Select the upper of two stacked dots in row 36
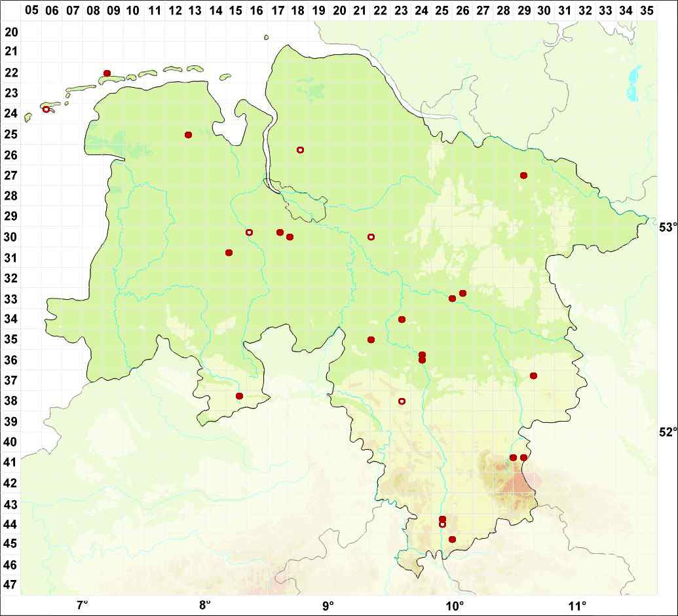 [x=422, y=355]
